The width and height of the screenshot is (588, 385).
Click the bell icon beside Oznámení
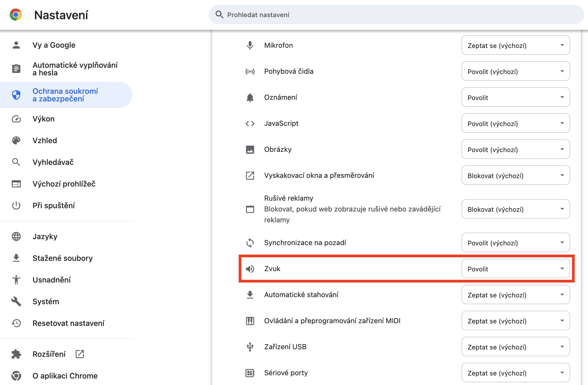250,97
